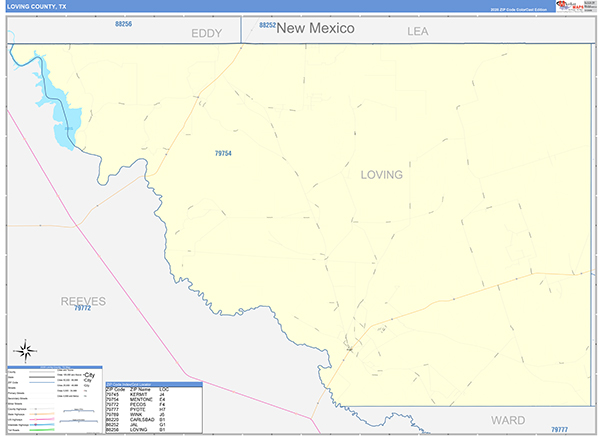Click the orange State Highways legend line
600x436 pixels.
(x=42, y=414)
